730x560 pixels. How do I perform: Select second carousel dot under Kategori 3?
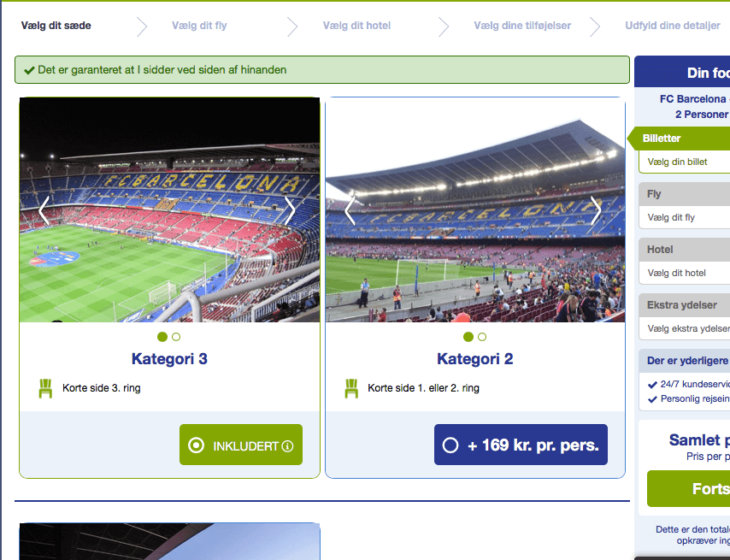pyautogui.click(x=176, y=337)
